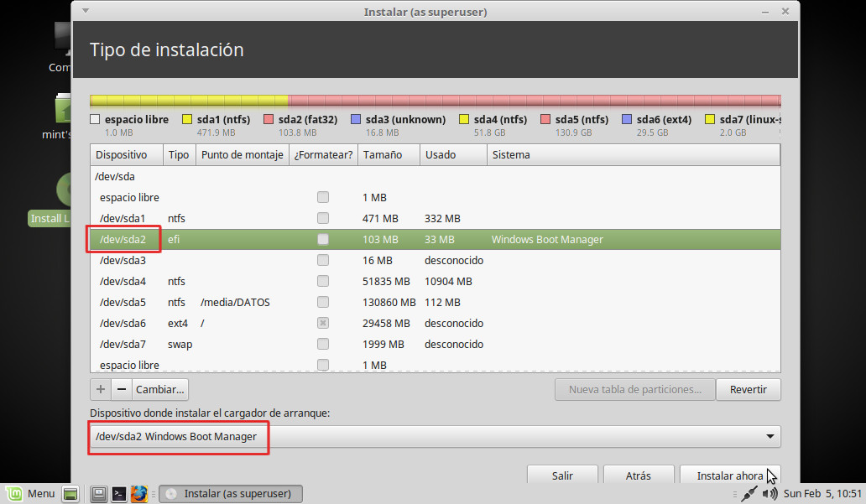Launch the terminal from the taskbar

coord(119,494)
